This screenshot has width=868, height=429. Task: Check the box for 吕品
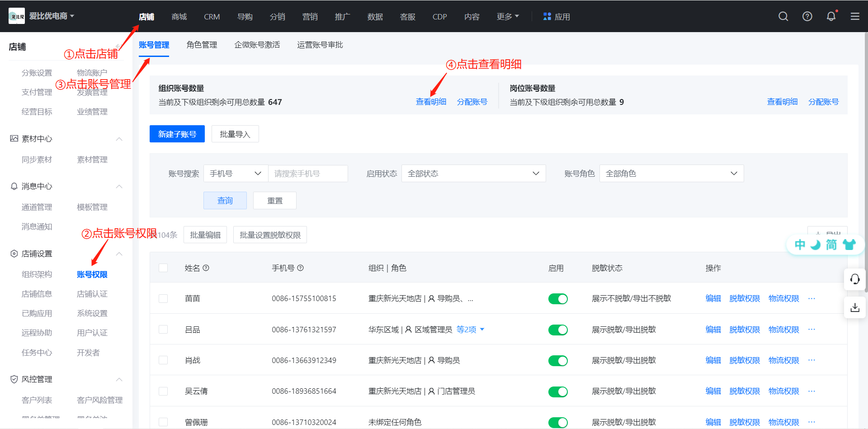coord(163,330)
